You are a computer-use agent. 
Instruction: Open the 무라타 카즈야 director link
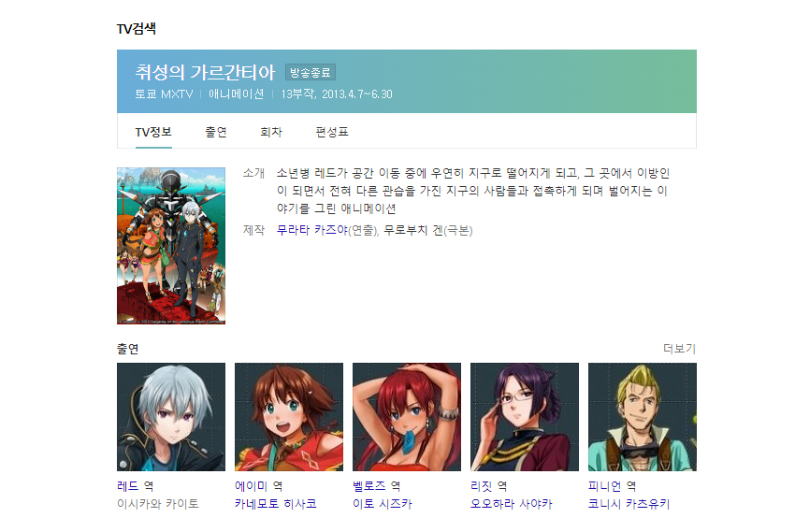pyautogui.click(x=312, y=230)
